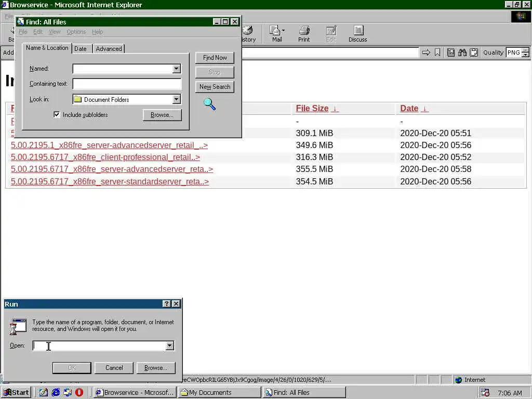Open the Discuss toolbar button
This screenshot has width=532, height=399.
tap(357, 33)
